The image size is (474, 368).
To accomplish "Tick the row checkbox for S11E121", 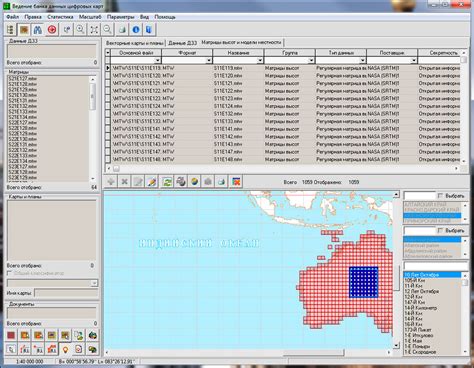I will (x=108, y=83).
